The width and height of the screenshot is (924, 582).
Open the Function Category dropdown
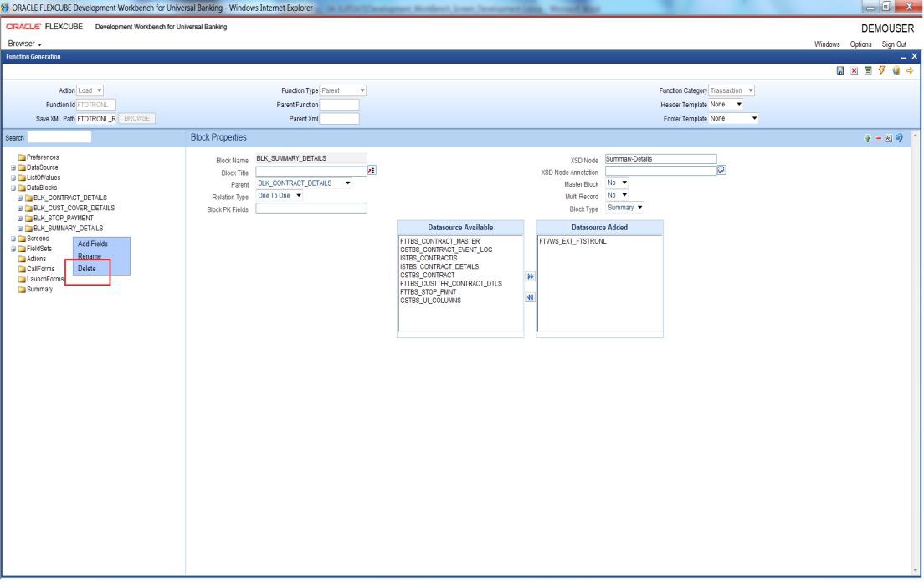click(x=731, y=90)
